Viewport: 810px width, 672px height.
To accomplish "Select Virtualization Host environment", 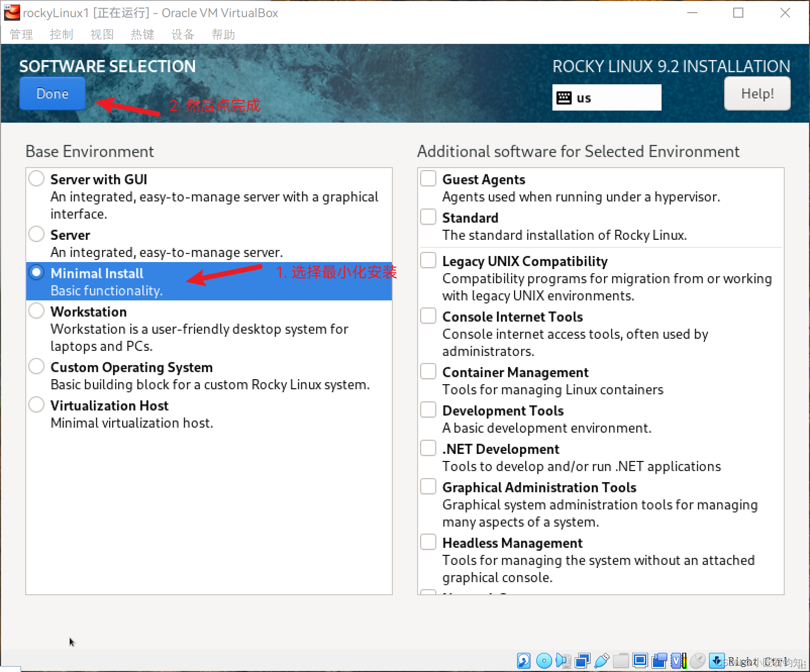I will point(36,404).
